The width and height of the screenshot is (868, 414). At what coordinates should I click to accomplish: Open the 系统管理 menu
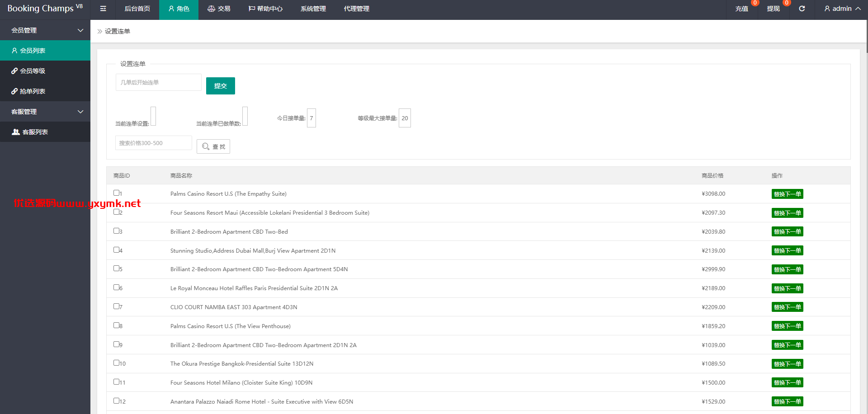[x=313, y=9]
